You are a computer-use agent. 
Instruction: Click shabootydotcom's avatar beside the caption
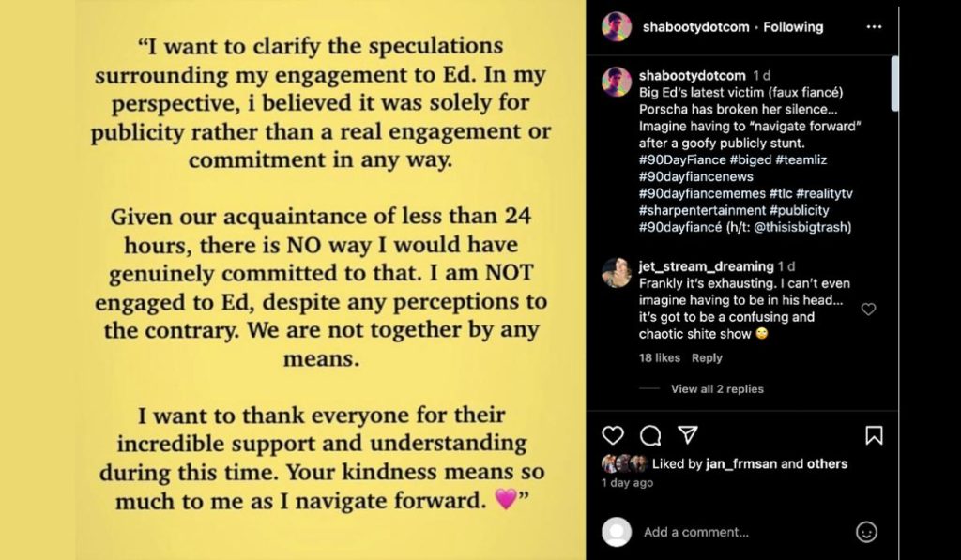pos(617,82)
